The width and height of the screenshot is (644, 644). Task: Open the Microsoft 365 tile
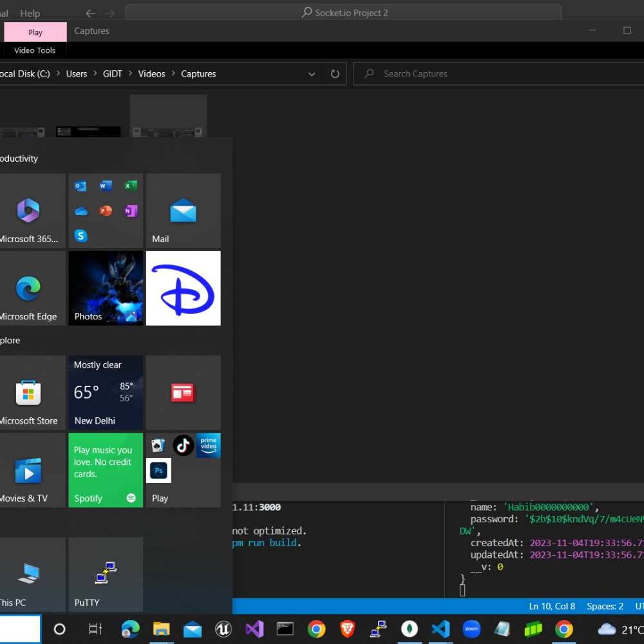click(32, 211)
